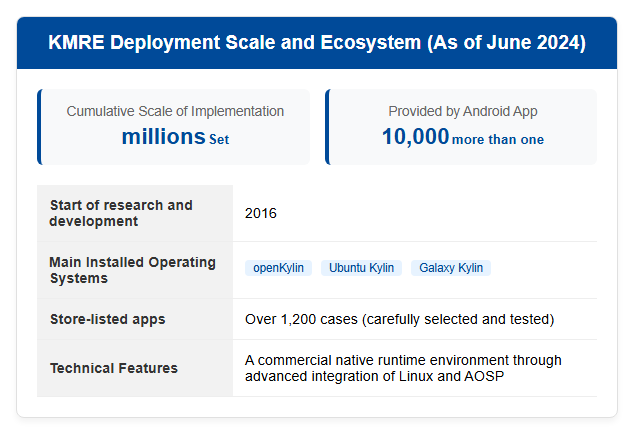Click the Galaxy Kylin tag
The image size is (634, 437).
(x=451, y=268)
